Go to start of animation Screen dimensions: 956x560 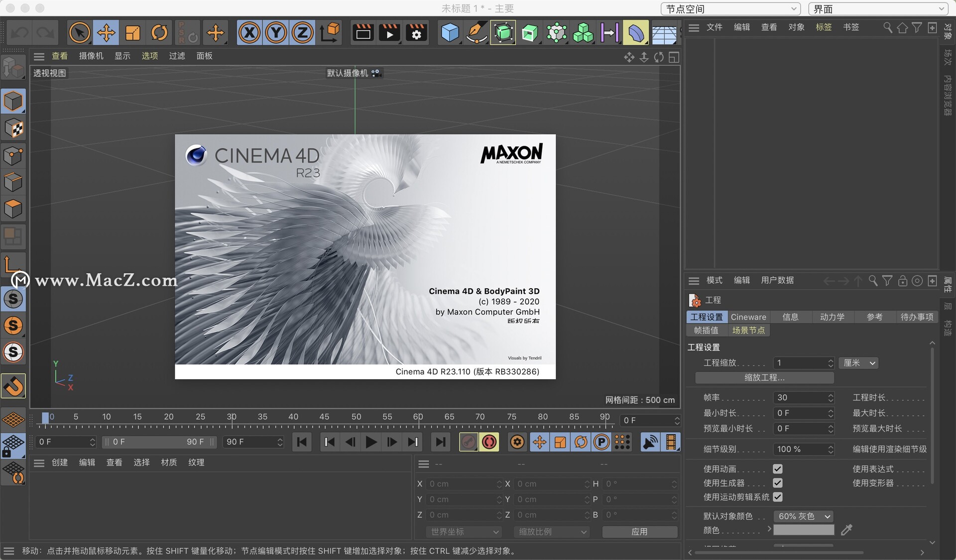click(302, 442)
